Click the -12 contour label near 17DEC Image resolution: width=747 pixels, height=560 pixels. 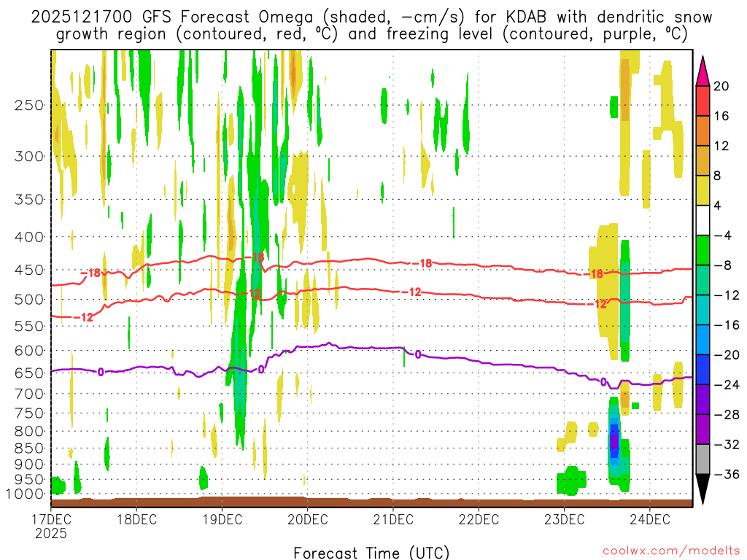(83, 317)
